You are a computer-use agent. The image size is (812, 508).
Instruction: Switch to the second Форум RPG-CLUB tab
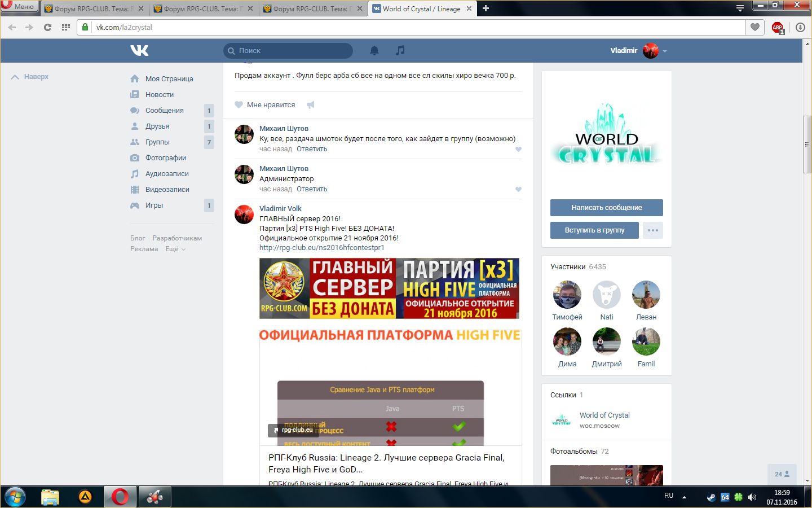202,8
